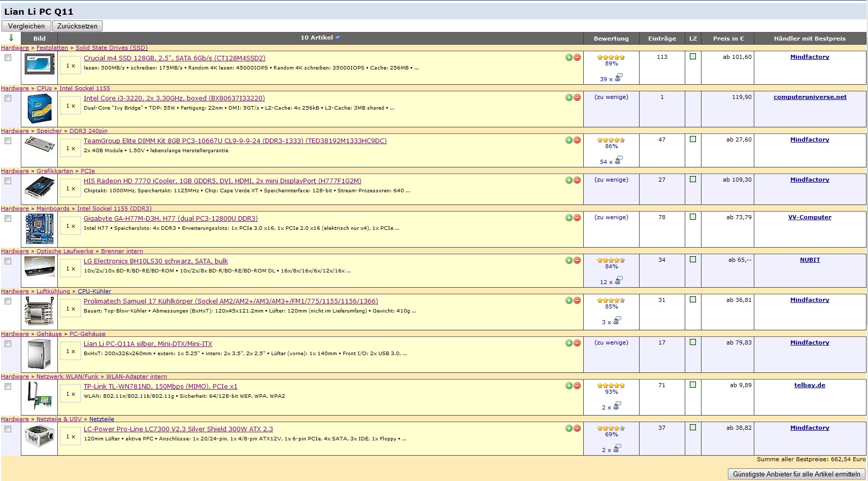Click Günstigste Anbieter für alle Artikel ermitteln

click(x=796, y=474)
